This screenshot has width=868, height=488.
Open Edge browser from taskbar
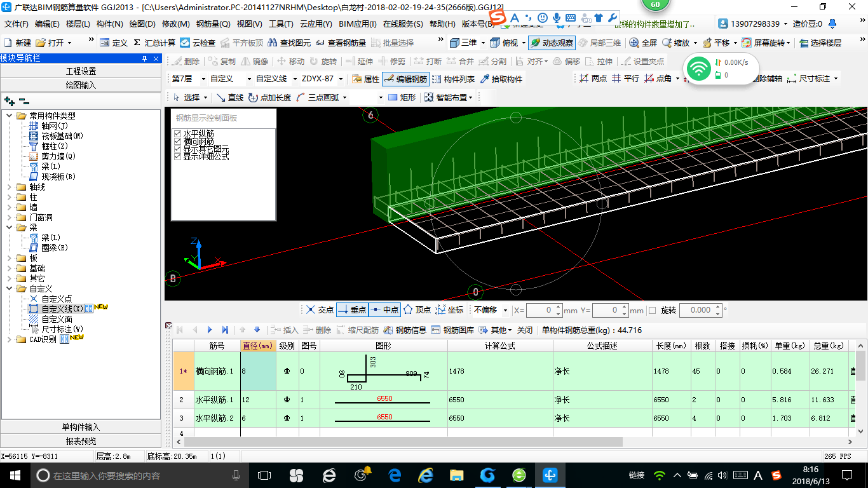[x=395, y=475]
